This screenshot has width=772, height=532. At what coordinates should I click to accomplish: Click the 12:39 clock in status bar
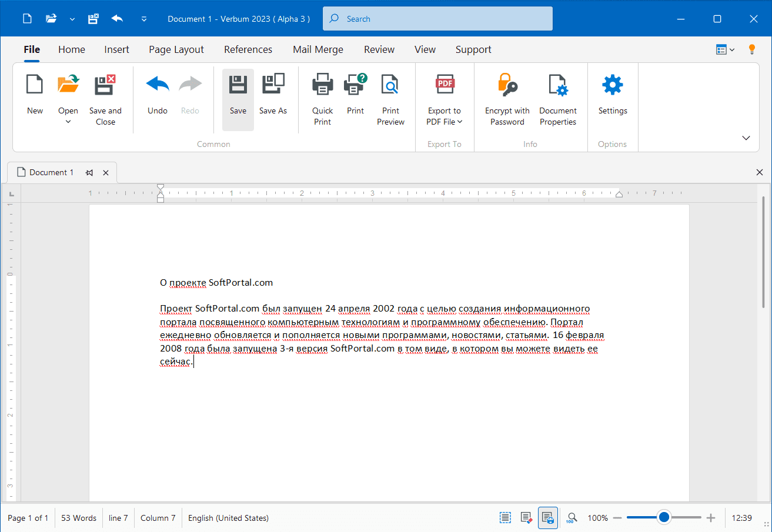pos(742,518)
